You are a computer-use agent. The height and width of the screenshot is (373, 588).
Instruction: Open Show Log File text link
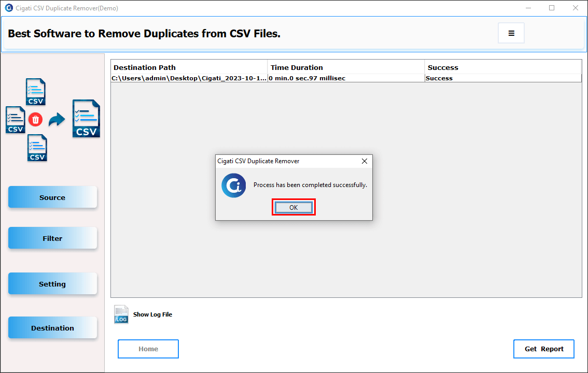[152, 314]
